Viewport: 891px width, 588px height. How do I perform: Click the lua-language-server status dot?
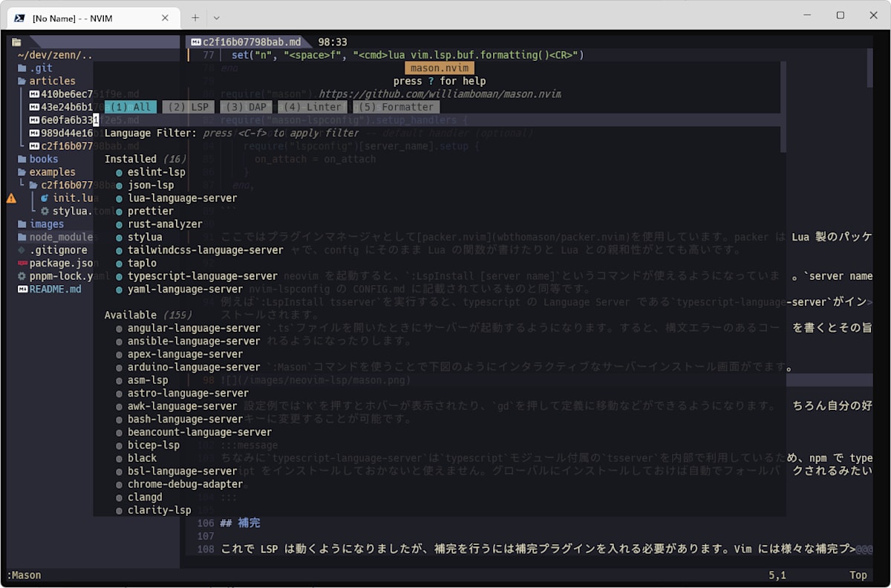(x=120, y=198)
